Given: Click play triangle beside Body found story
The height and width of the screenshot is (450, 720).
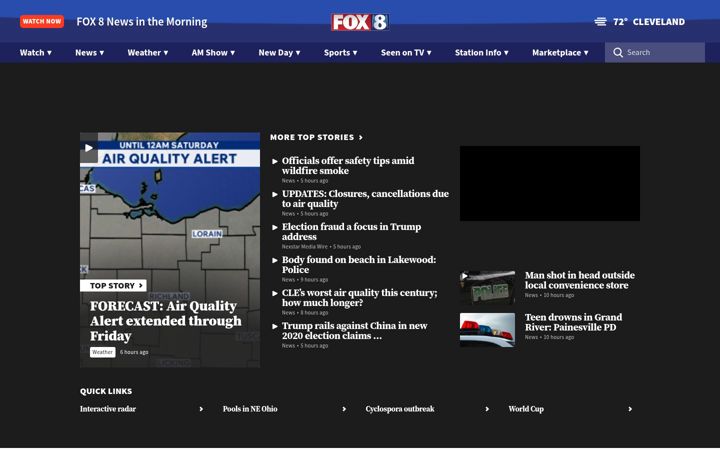Looking at the screenshot, I should [275, 260].
